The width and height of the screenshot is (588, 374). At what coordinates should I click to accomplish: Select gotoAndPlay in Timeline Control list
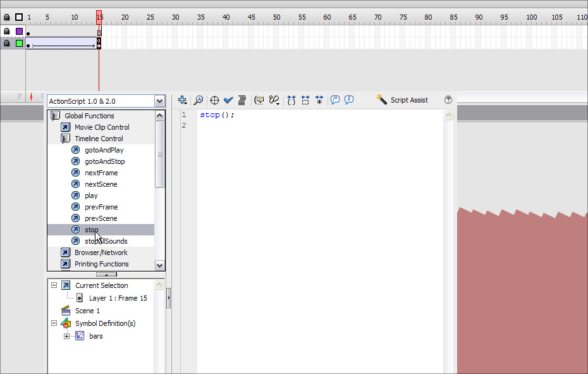pyautogui.click(x=104, y=150)
